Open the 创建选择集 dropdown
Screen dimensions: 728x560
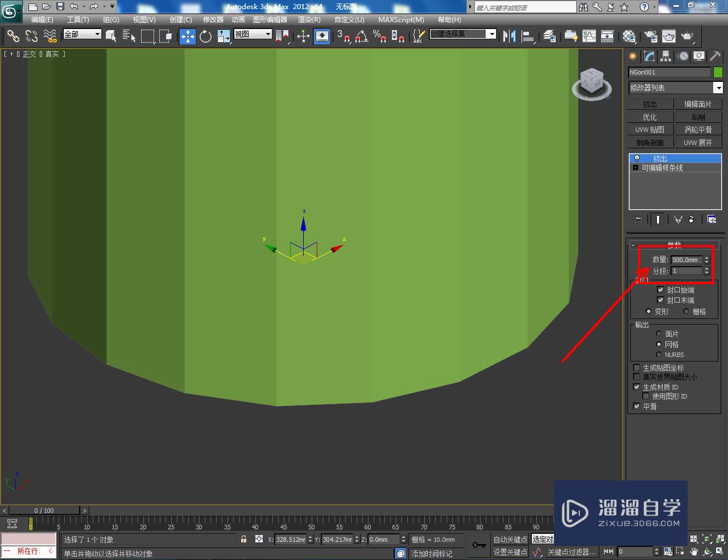pos(462,34)
